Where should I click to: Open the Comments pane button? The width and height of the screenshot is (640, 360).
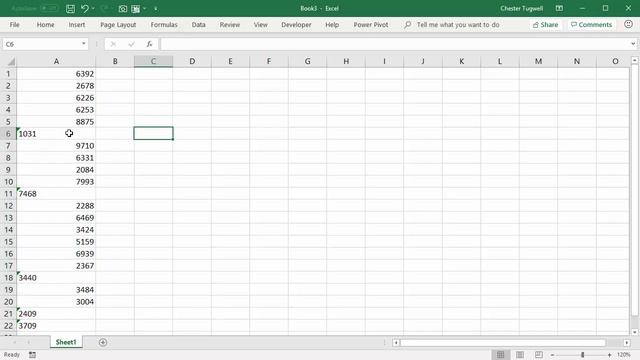[x=591, y=24]
